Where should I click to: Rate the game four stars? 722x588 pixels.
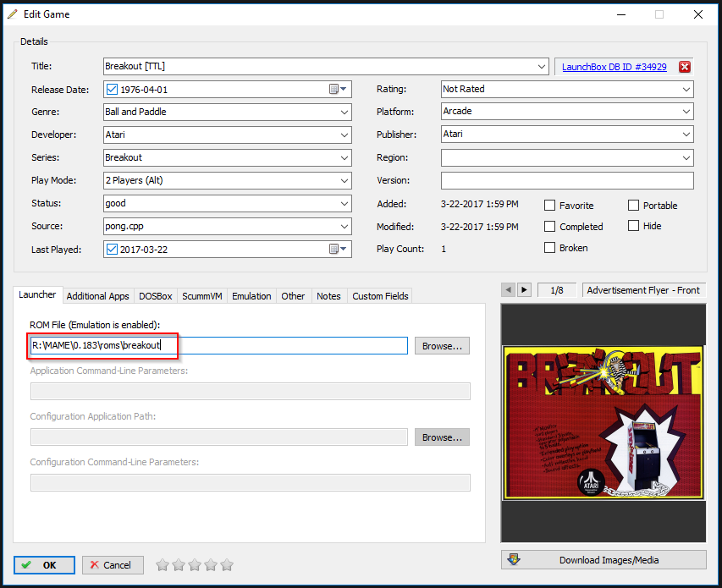pyautogui.click(x=211, y=564)
